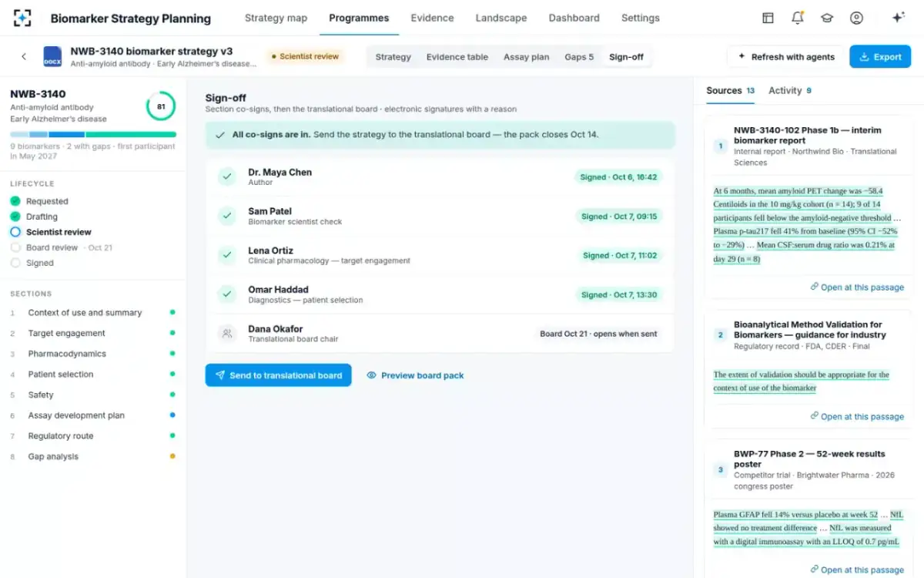Switch to the Assay plan tab
This screenshot has height=578, width=924.
(x=527, y=57)
